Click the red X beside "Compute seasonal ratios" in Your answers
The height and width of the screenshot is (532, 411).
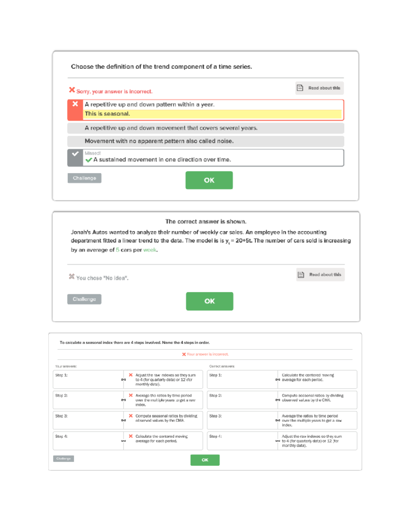click(x=131, y=416)
